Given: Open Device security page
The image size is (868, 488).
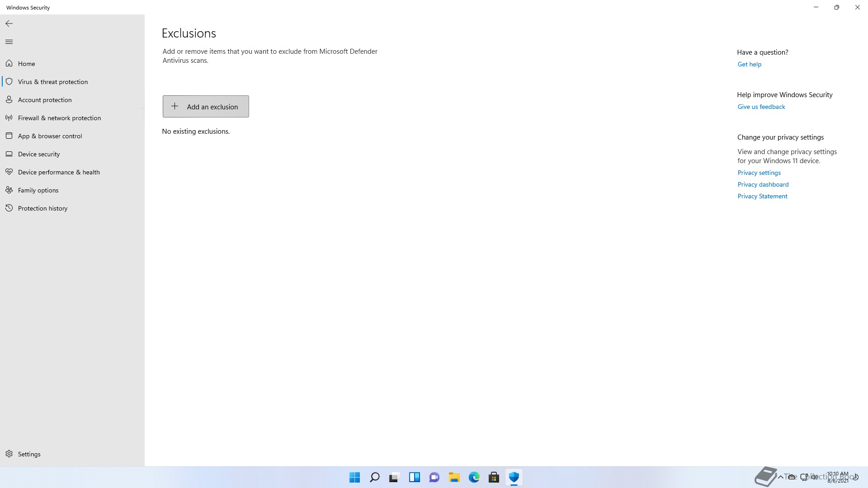Looking at the screenshot, I should [x=72, y=154].
